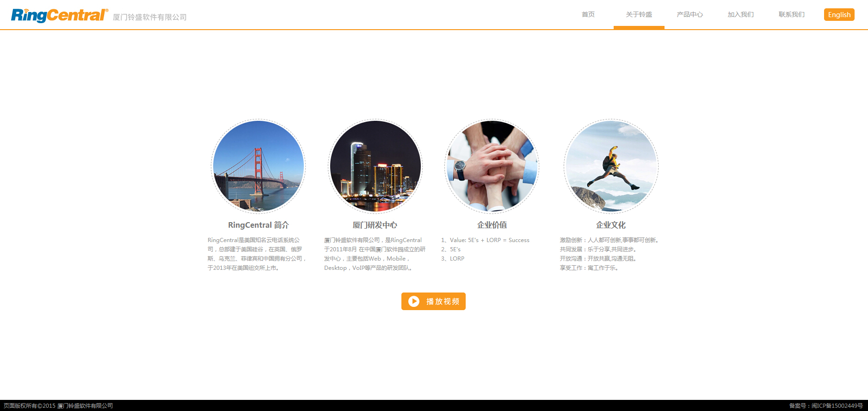Click the Xiamen night skyline circular image
Viewport: 868px width, 411px height.
(376, 166)
